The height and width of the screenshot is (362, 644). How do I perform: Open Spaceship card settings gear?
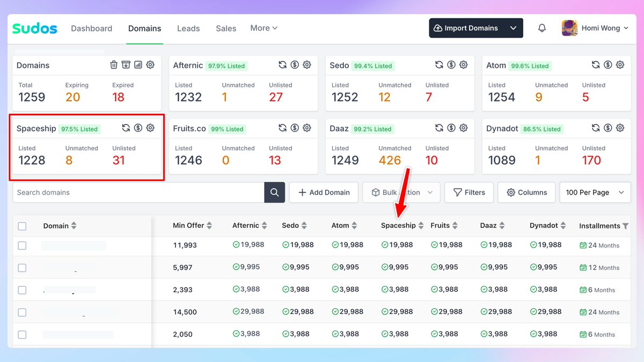pyautogui.click(x=150, y=128)
